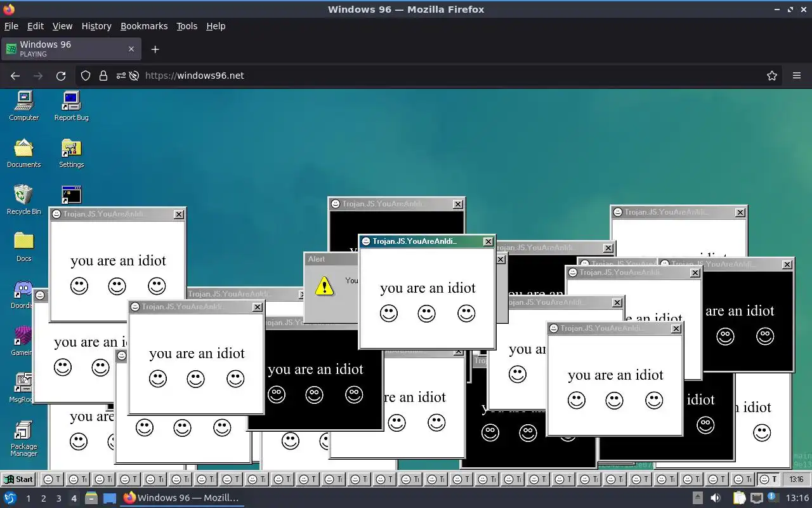Open the File menu

pyautogui.click(x=11, y=26)
